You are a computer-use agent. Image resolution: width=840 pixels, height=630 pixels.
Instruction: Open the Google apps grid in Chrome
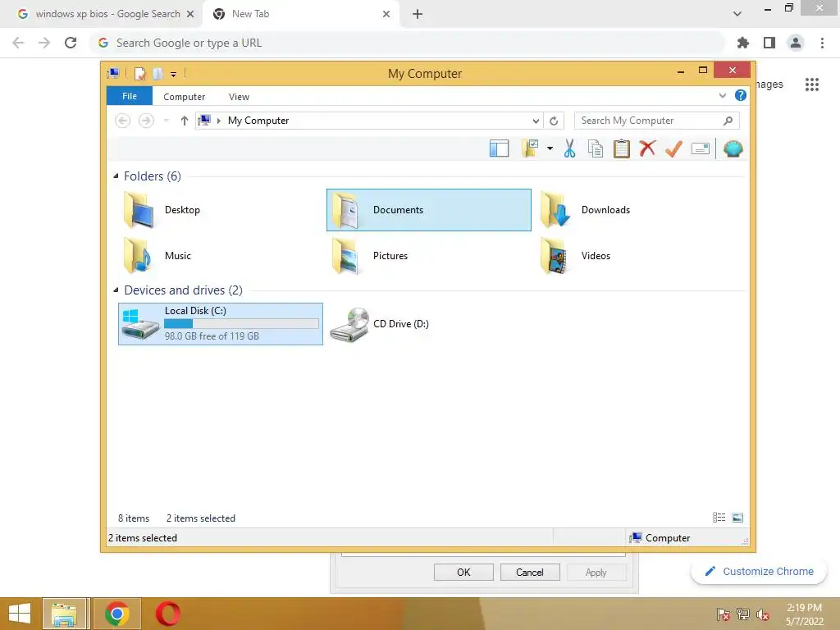pyautogui.click(x=811, y=84)
